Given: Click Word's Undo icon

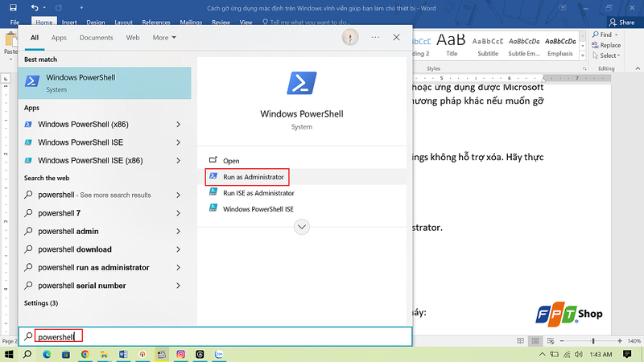Looking at the screenshot, I should (x=35, y=7).
